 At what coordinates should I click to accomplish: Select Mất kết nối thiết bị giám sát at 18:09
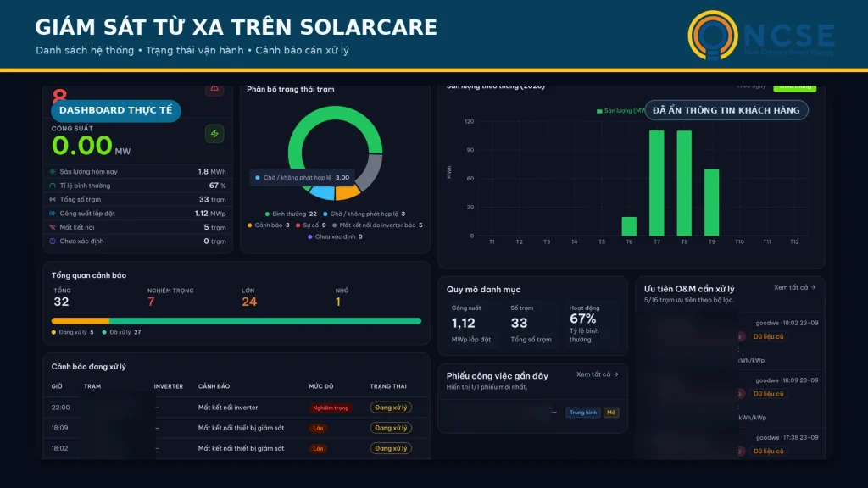(241, 428)
